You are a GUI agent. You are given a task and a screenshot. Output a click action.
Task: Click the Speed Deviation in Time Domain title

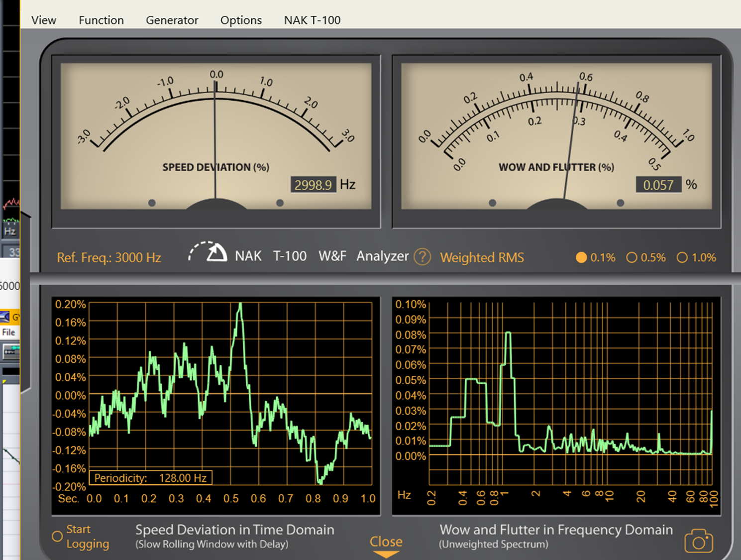[234, 530]
